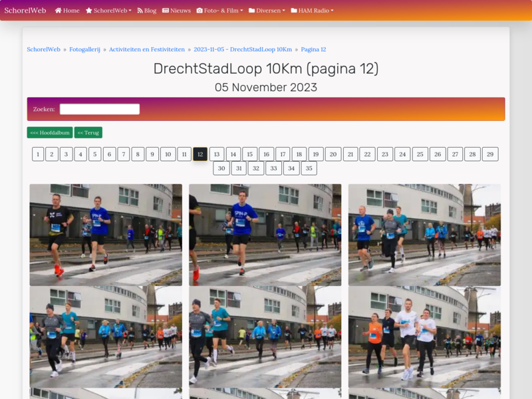Open photo of single runner in blue SPIN-P shirt
This screenshot has width=532, height=399.
265,235
